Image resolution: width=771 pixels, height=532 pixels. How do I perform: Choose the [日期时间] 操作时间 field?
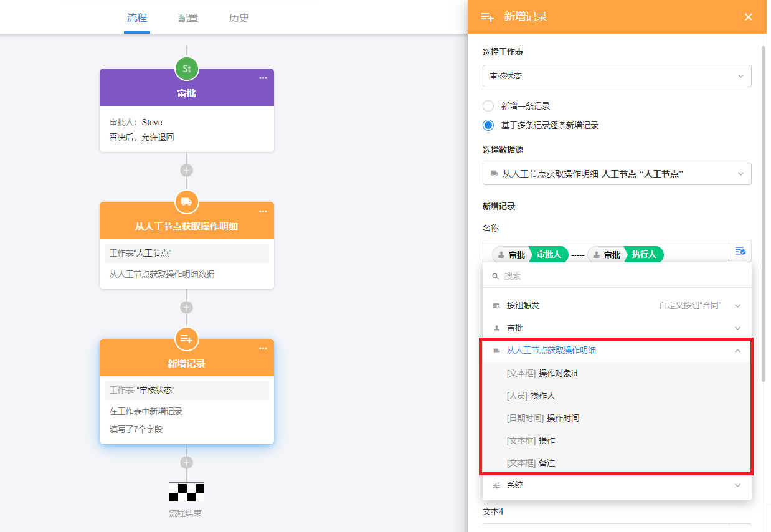pyautogui.click(x=543, y=418)
